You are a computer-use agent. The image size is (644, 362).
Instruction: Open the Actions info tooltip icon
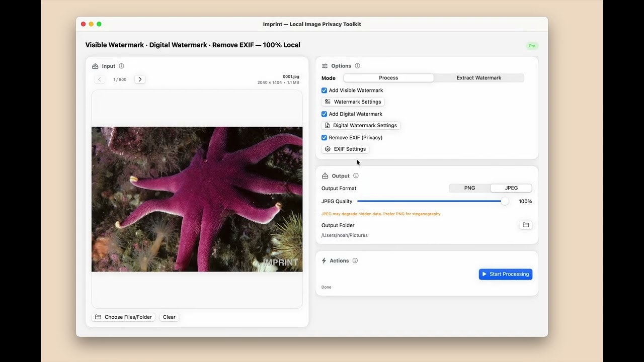[x=355, y=261]
